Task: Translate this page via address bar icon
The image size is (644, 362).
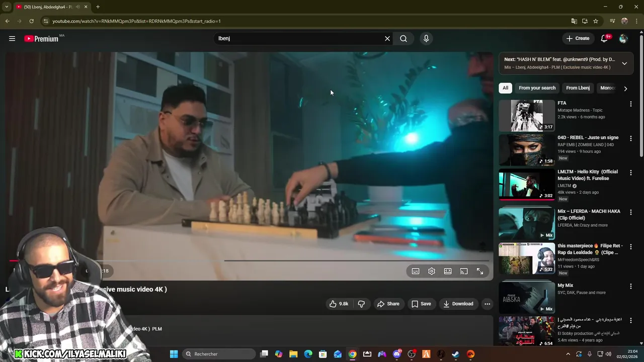Action: pyautogui.click(x=574, y=21)
